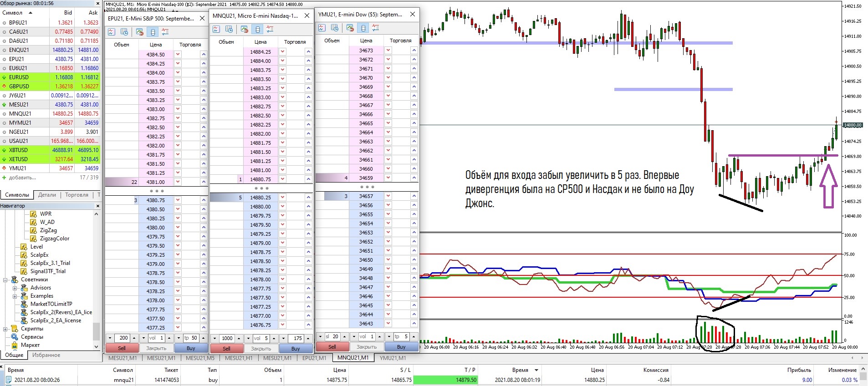This screenshot has width=868, height=386.
Task: Select EURUSD row in Market Watch
Action: click(x=50, y=77)
